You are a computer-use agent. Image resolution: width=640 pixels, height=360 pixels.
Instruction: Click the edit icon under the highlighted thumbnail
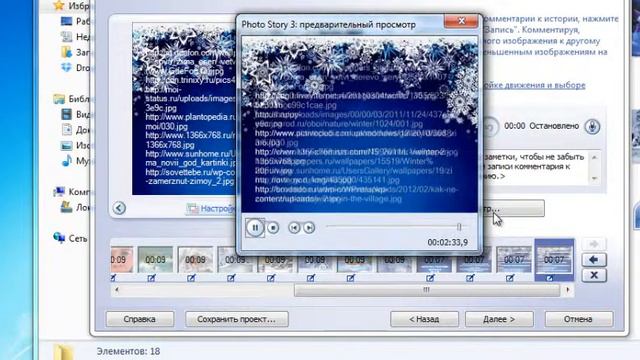[550, 278]
